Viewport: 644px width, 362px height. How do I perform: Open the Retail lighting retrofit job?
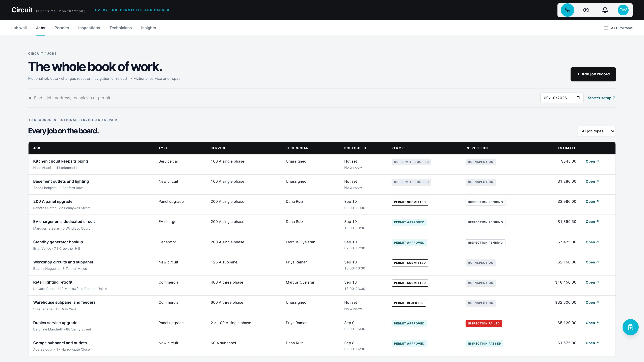point(592,283)
